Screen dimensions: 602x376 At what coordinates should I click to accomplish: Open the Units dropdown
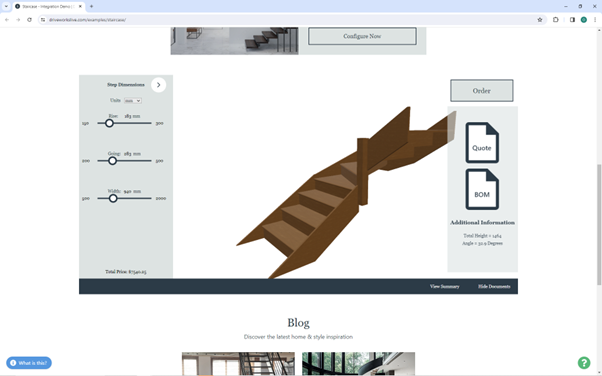133,101
